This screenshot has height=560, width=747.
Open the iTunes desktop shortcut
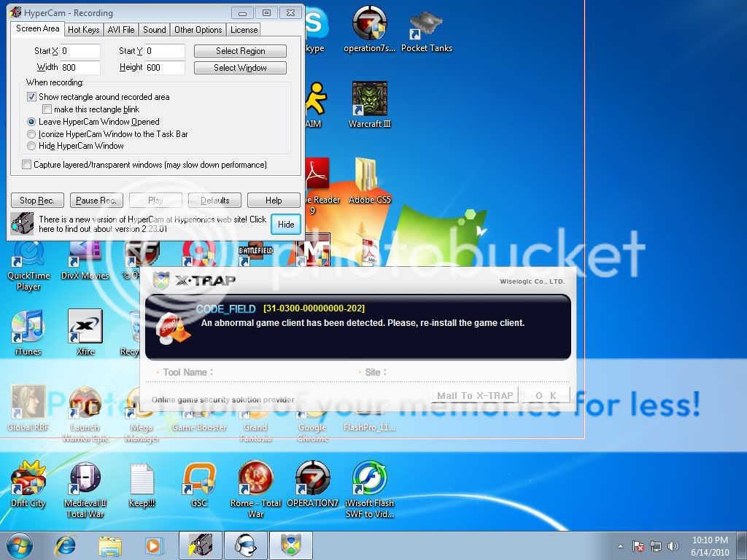(28, 328)
